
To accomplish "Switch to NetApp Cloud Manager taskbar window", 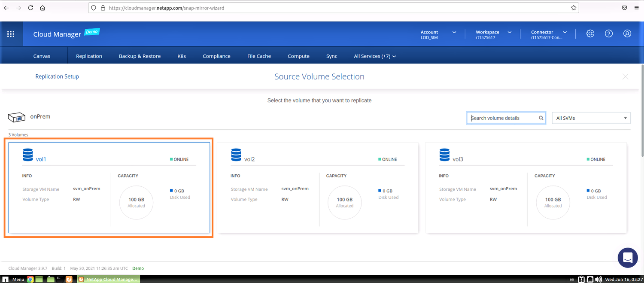I will pyautogui.click(x=109, y=279).
